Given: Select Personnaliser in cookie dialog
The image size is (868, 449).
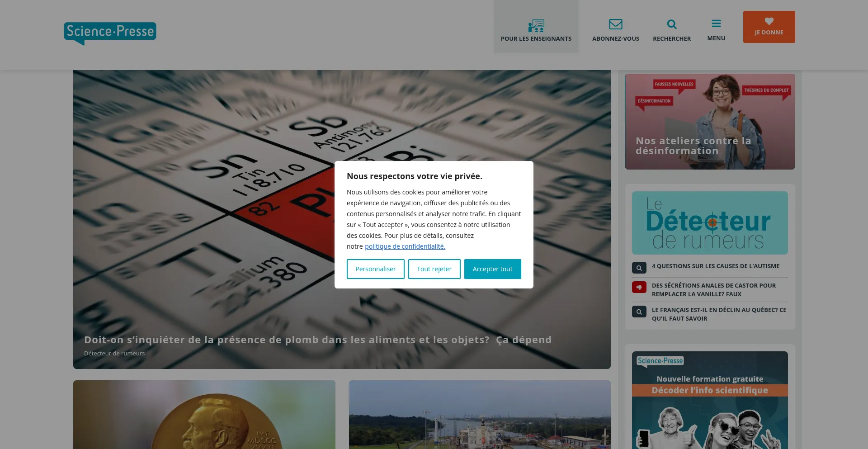Looking at the screenshot, I should coord(375,269).
